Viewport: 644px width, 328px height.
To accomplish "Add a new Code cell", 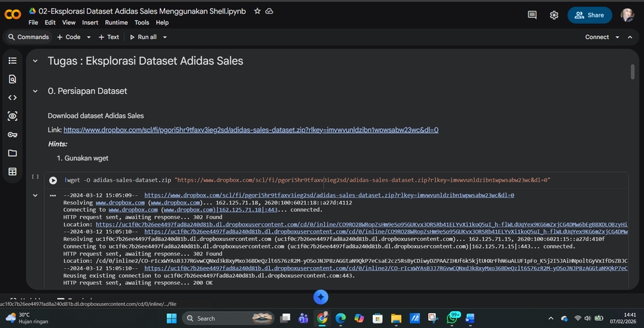I will pos(68,37).
